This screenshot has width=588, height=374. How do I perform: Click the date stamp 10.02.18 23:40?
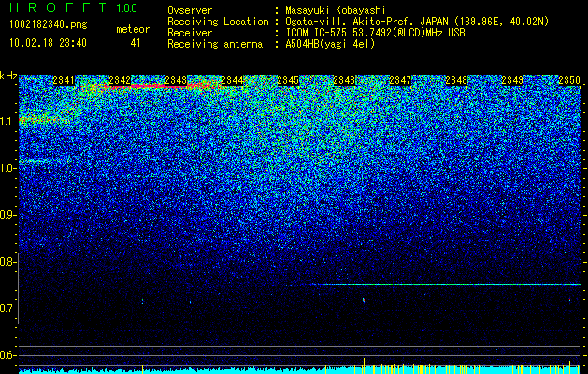(x=48, y=43)
